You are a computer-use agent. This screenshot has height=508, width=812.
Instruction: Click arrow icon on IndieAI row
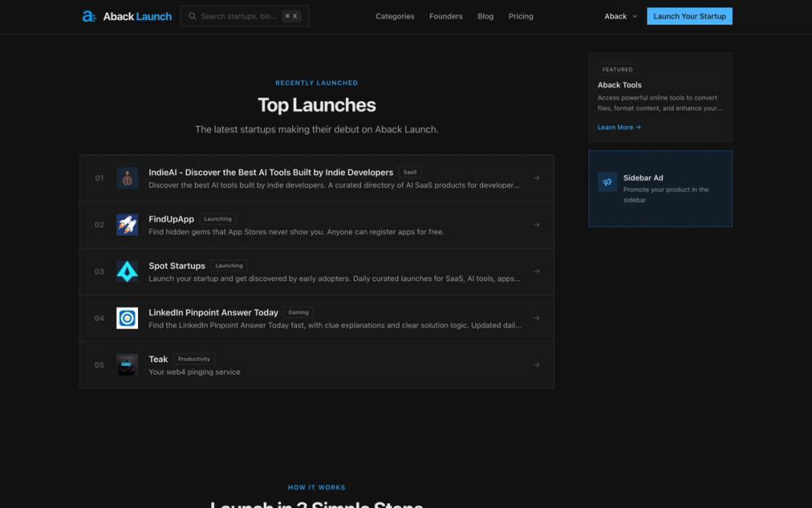[x=537, y=178]
